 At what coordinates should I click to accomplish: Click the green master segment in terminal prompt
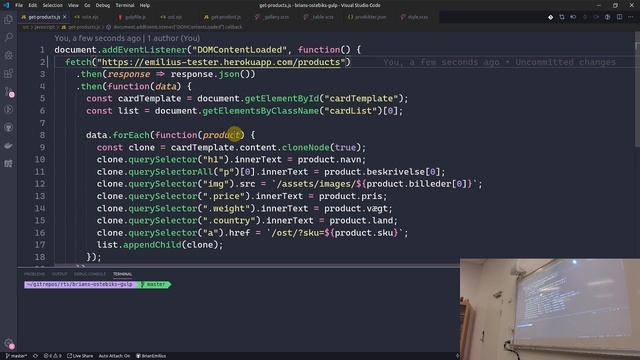tap(153, 284)
